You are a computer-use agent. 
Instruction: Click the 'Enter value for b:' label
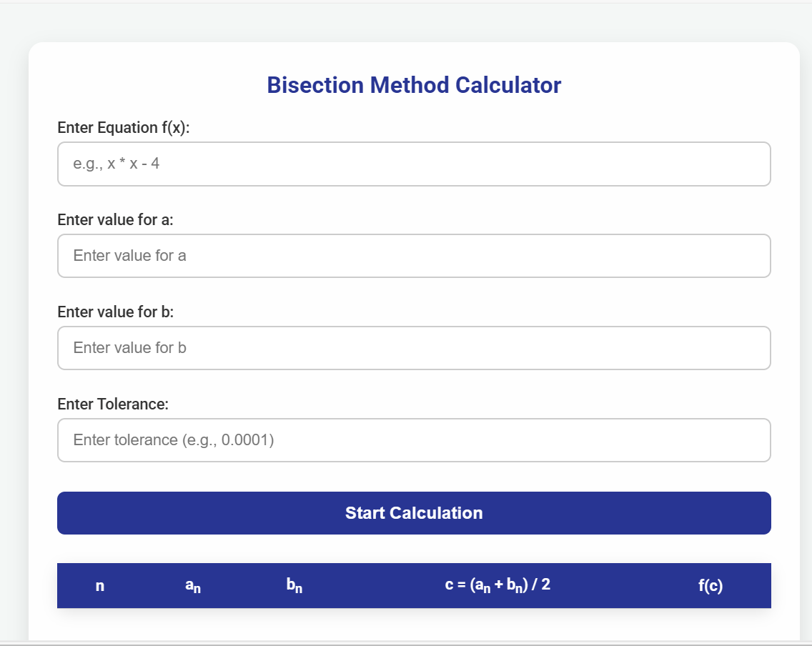pos(116,312)
